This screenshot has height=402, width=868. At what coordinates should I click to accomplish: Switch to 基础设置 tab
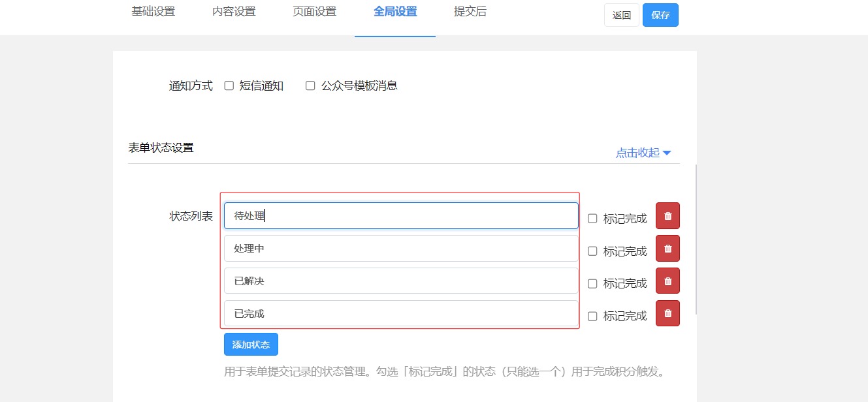pos(153,12)
